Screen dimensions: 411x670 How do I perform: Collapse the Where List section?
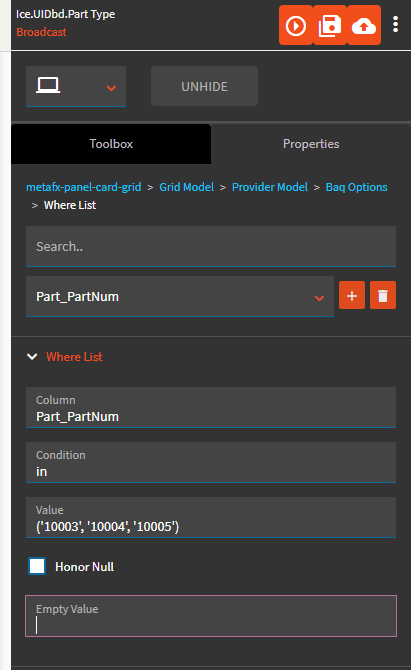click(32, 356)
